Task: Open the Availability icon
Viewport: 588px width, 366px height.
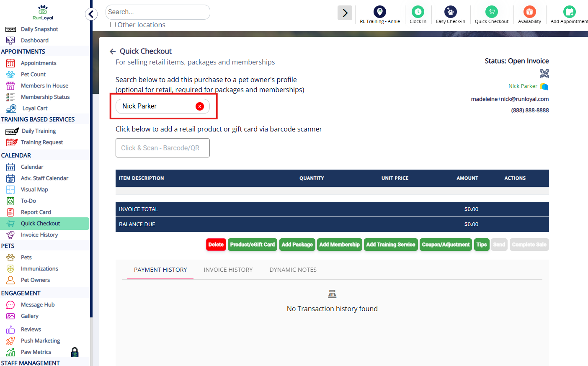Action: (529, 12)
